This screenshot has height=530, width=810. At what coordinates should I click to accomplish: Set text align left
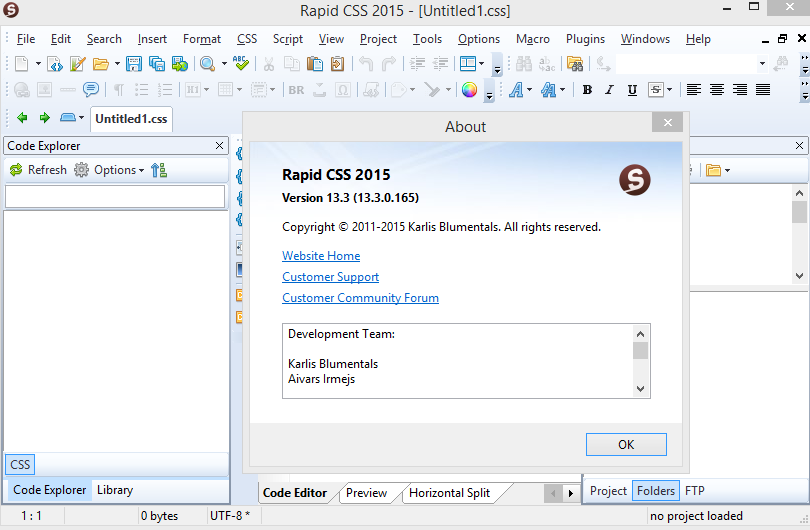point(694,90)
